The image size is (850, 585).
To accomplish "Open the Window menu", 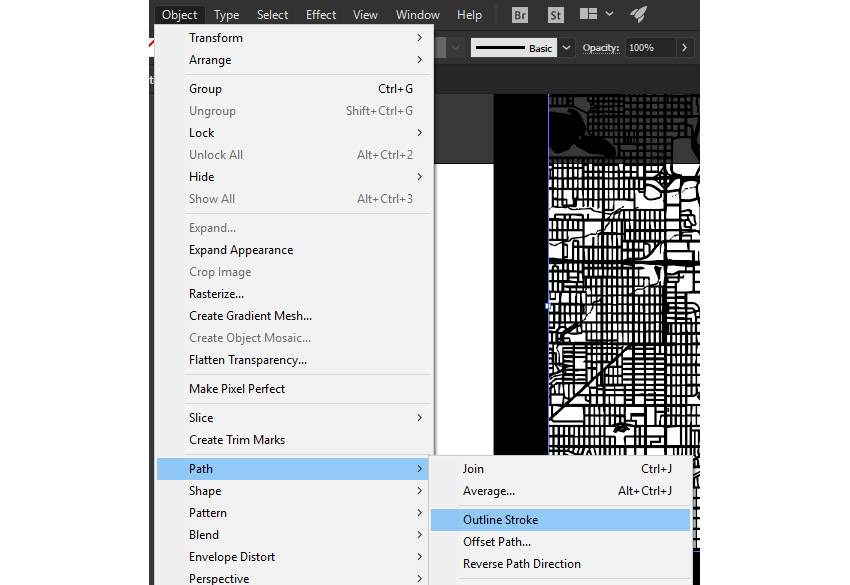I will click(x=417, y=15).
